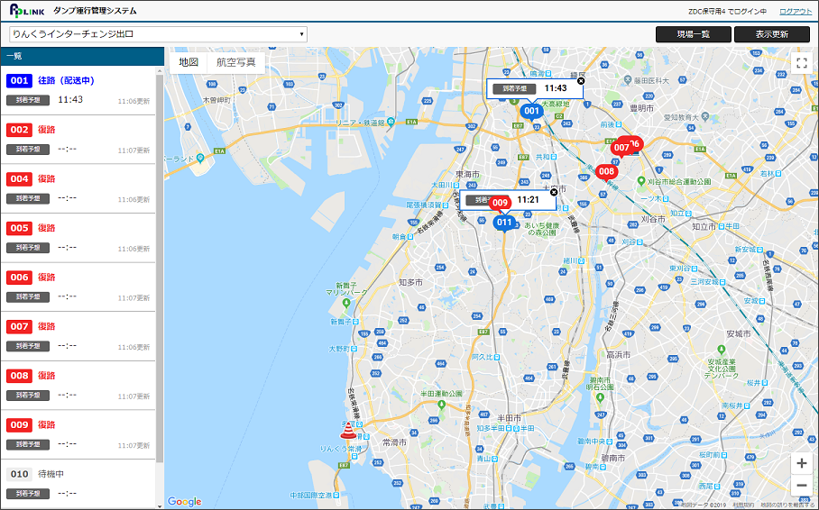This screenshot has width=819, height=510.
Task: Click the blue 001 truck map marker
Action: tap(531, 111)
